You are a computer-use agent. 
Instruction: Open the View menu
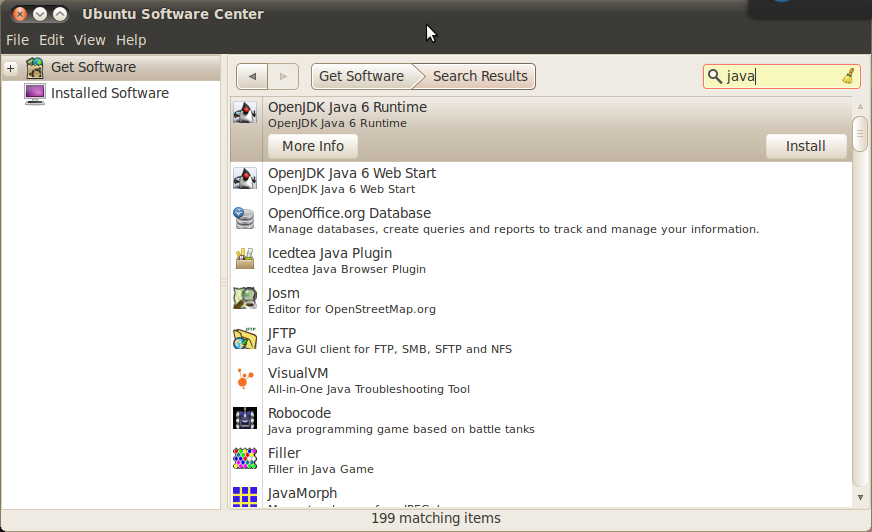pyautogui.click(x=89, y=40)
